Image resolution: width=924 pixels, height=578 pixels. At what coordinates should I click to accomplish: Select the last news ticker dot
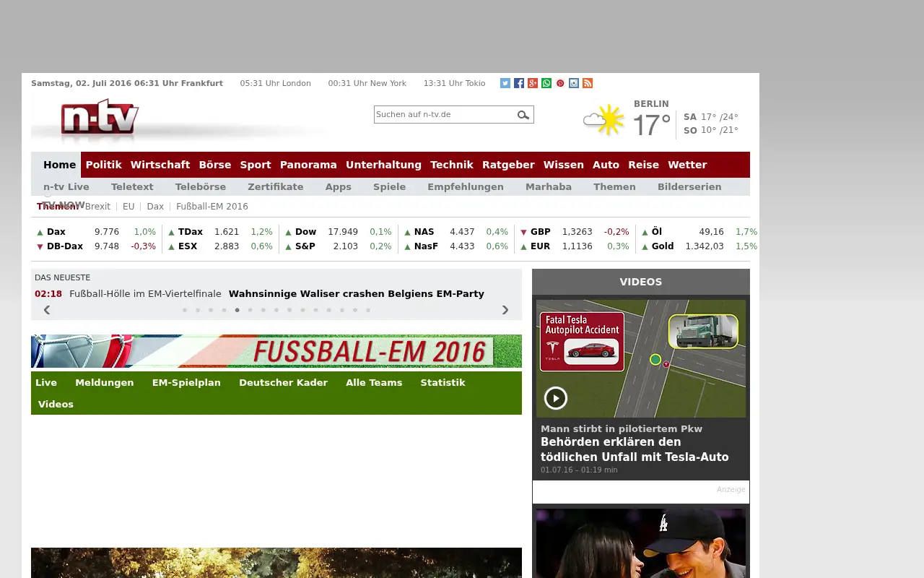click(x=368, y=310)
